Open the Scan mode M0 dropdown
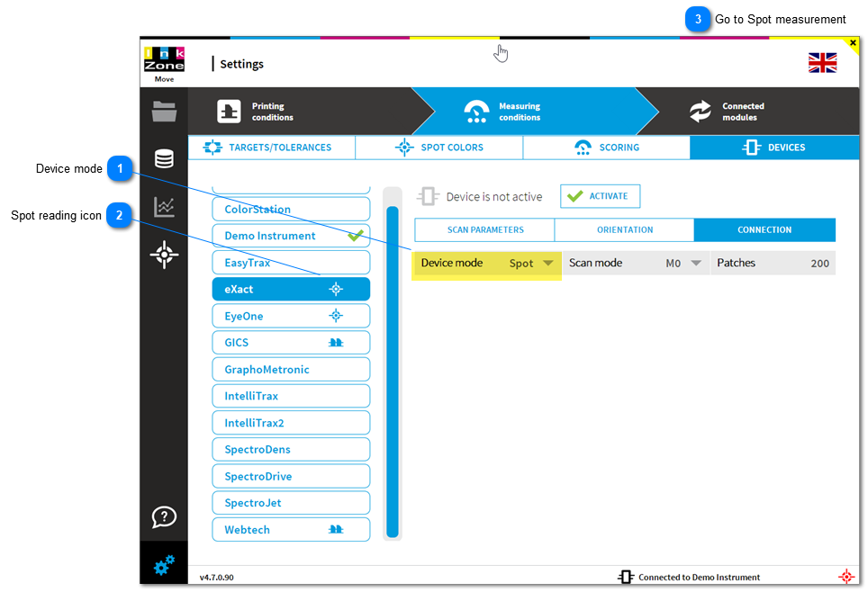 (x=636, y=264)
